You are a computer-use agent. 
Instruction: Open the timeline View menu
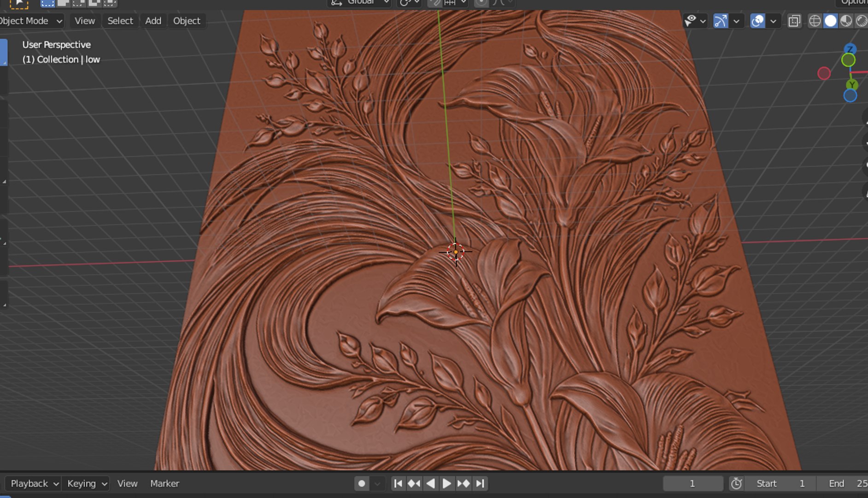[127, 483]
